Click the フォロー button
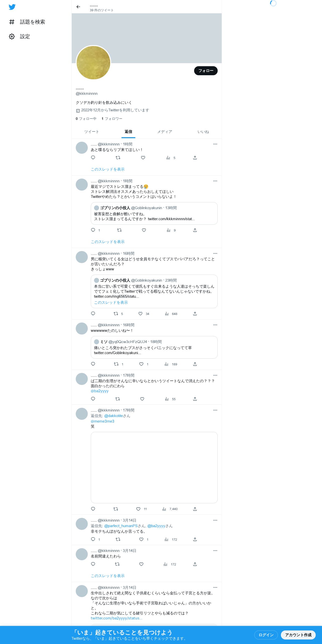This screenshot has width=322, height=644. pos(206,71)
